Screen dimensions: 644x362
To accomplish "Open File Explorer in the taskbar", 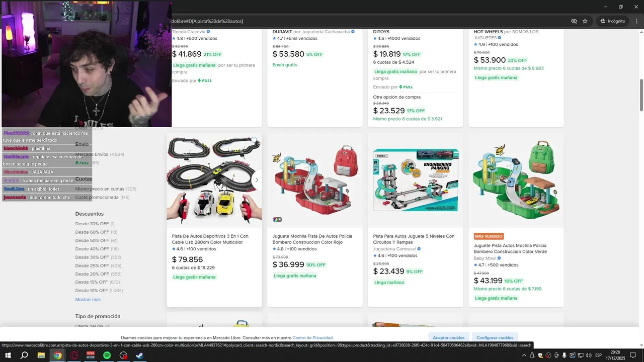I will (41, 355).
